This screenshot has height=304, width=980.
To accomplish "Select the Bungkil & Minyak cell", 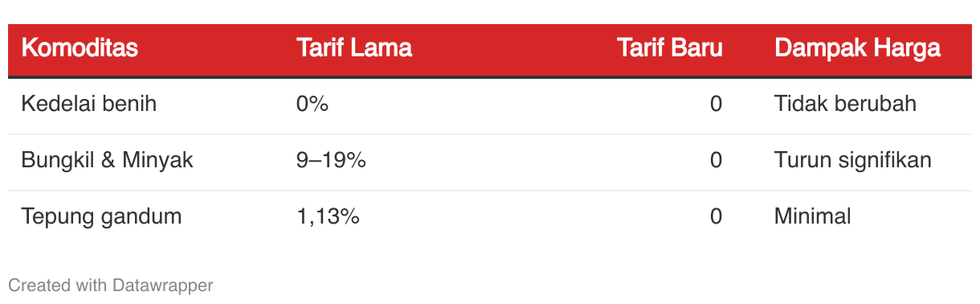I will [x=107, y=160].
